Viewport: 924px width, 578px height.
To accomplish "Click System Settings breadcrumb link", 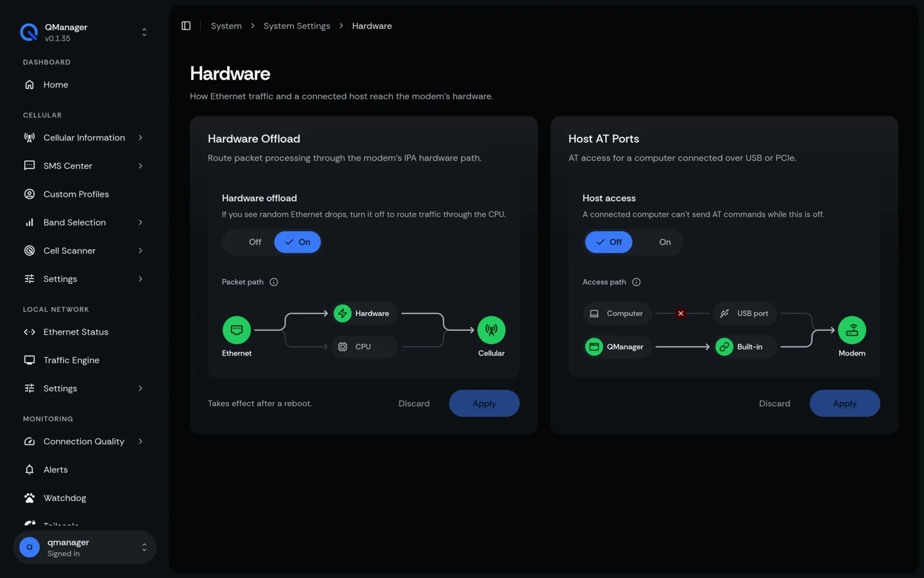I will click(x=297, y=26).
